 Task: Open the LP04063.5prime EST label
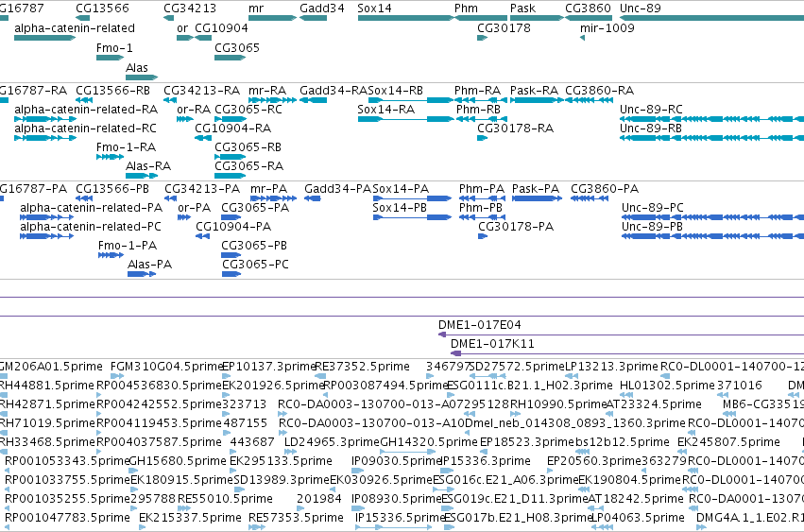pyautogui.click(x=639, y=518)
